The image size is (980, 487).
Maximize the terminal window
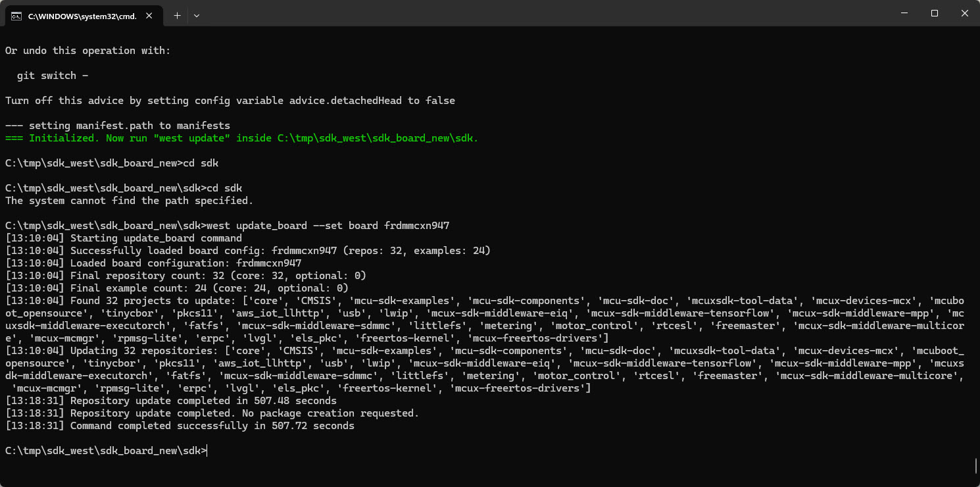click(934, 13)
